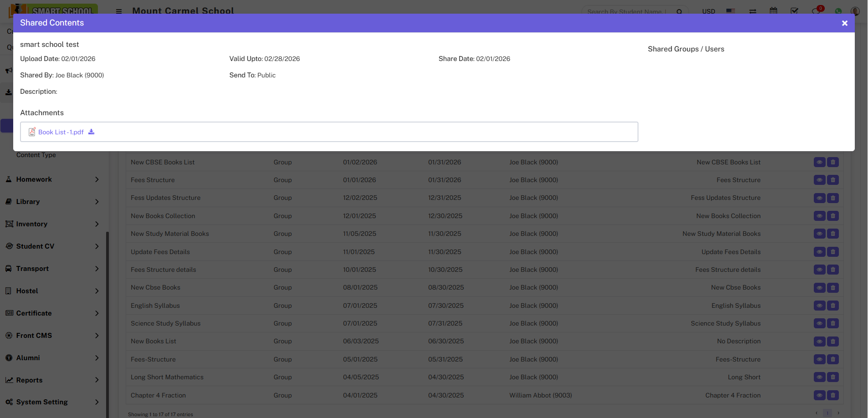This screenshot has width=868, height=418.
Task: Expand the Homework sidebar menu
Action: (52, 179)
